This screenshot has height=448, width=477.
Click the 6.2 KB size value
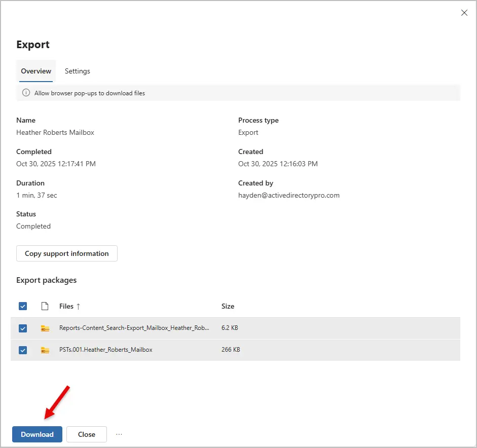tap(230, 328)
